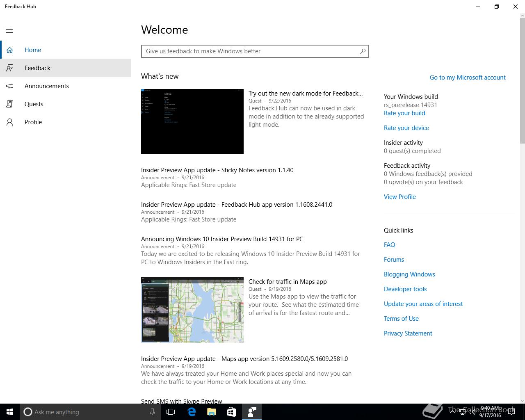
Task: Open the Forums quick link
Action: tap(394, 260)
